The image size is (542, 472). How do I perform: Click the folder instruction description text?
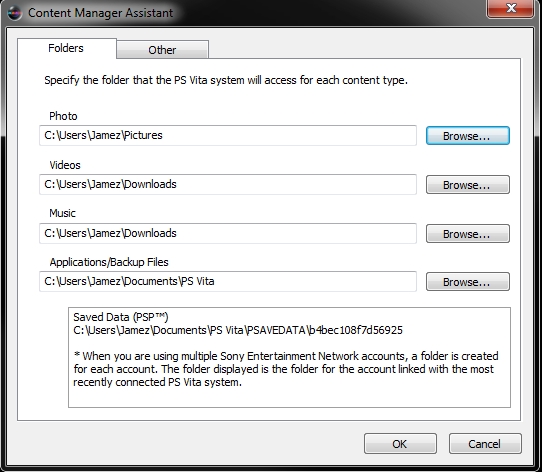[226, 80]
